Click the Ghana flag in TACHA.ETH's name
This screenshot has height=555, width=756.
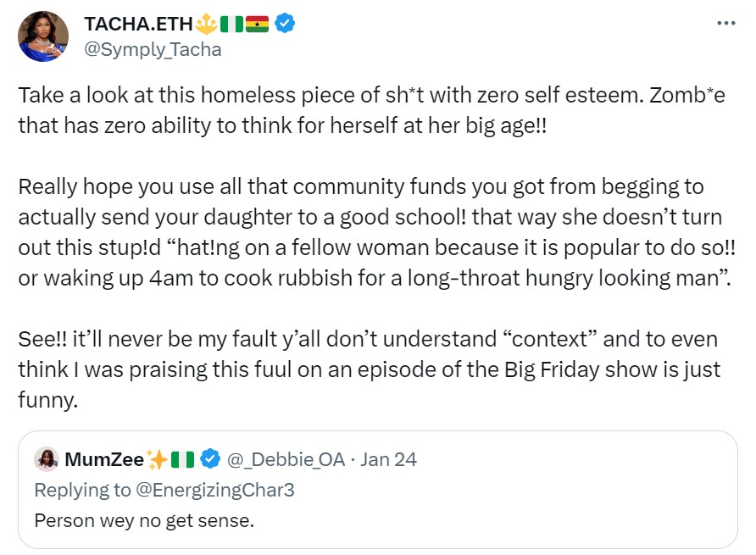click(x=258, y=25)
